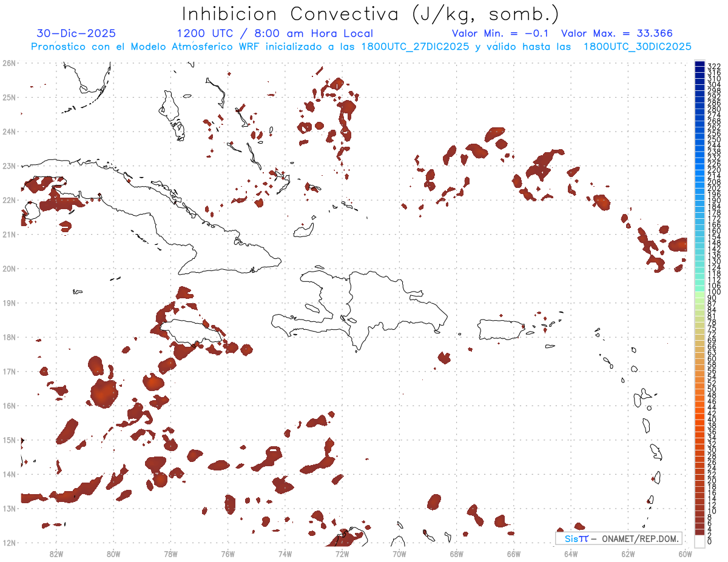Click the legend value 202

pos(714,188)
